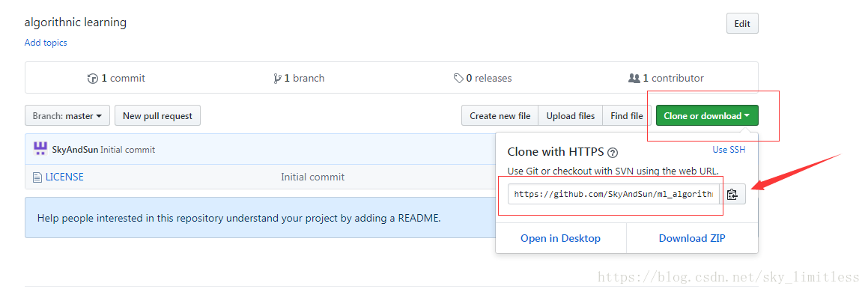Open the 1 commit tab
The width and height of the screenshot is (868, 292).
(x=116, y=79)
